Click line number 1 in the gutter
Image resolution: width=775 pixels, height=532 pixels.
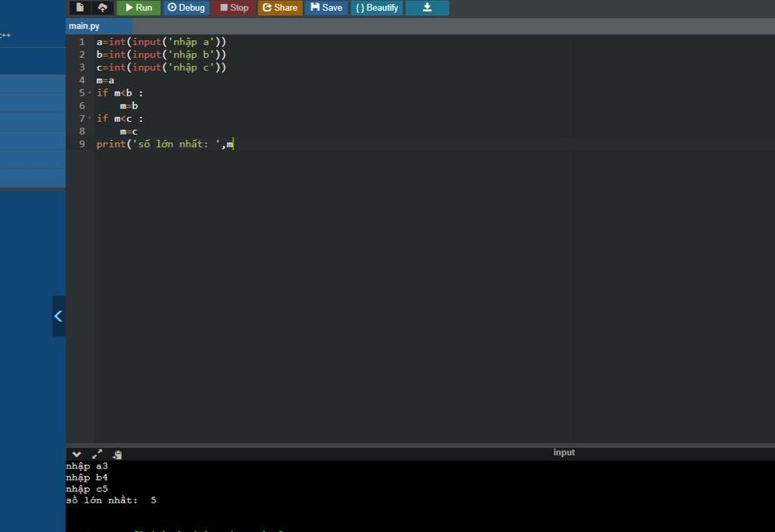point(82,42)
